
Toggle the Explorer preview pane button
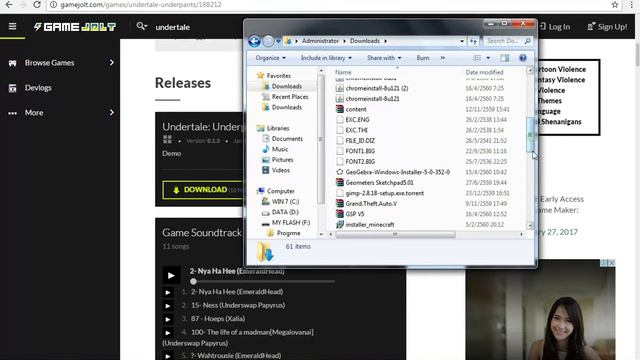point(505,58)
